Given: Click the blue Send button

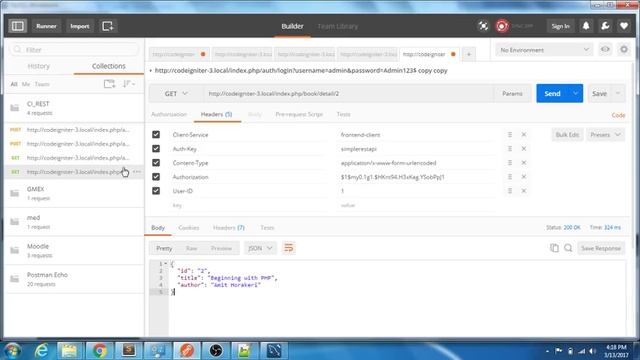Looking at the screenshot, I should (x=552, y=93).
